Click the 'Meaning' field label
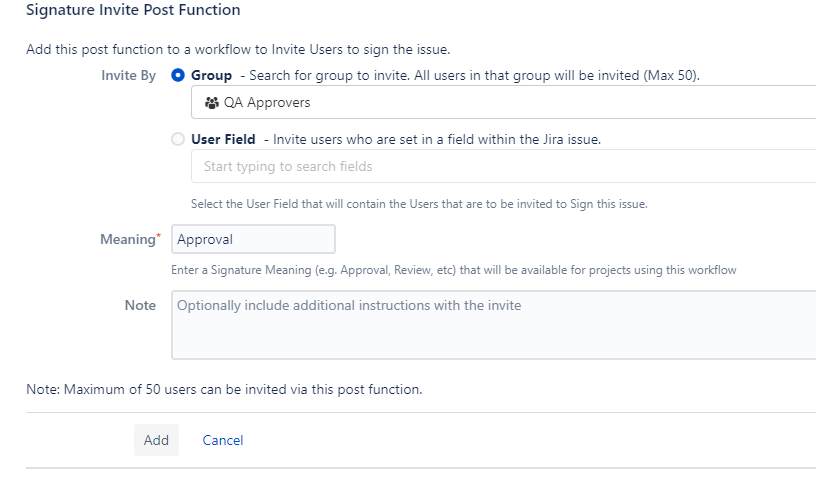The width and height of the screenshot is (816, 495). [x=126, y=240]
